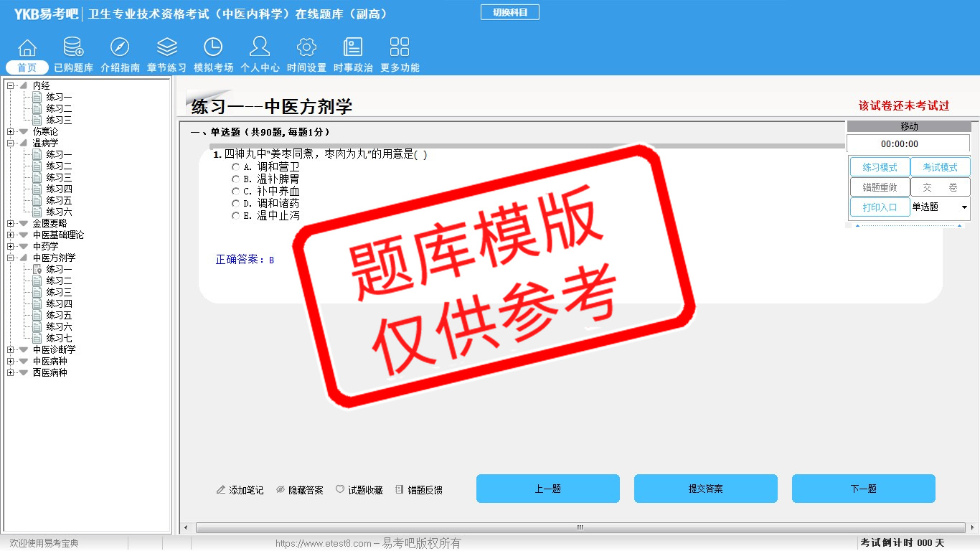Click the horizontal scrollbar thumb
The height and width of the screenshot is (551, 980).
click(x=580, y=528)
